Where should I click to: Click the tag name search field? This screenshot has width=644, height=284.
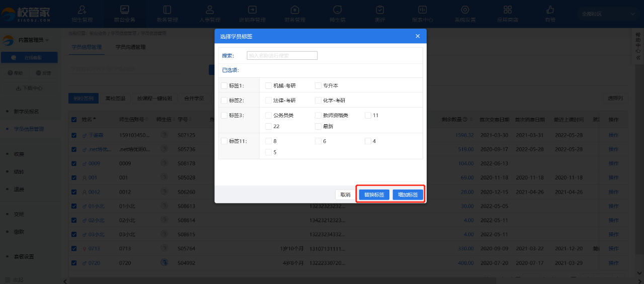point(282,56)
